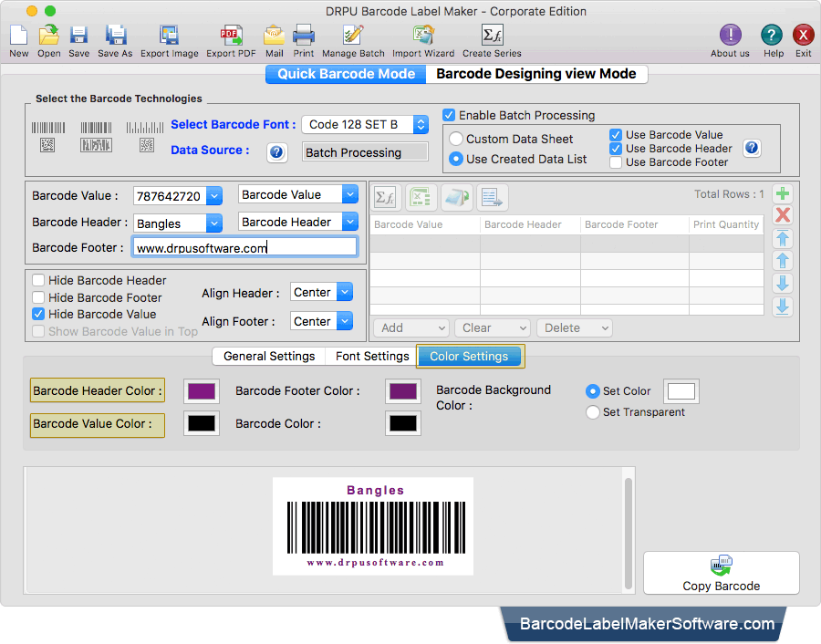Move row to bottom with arrow icon
The width and height of the screenshot is (821, 644).
(783, 306)
